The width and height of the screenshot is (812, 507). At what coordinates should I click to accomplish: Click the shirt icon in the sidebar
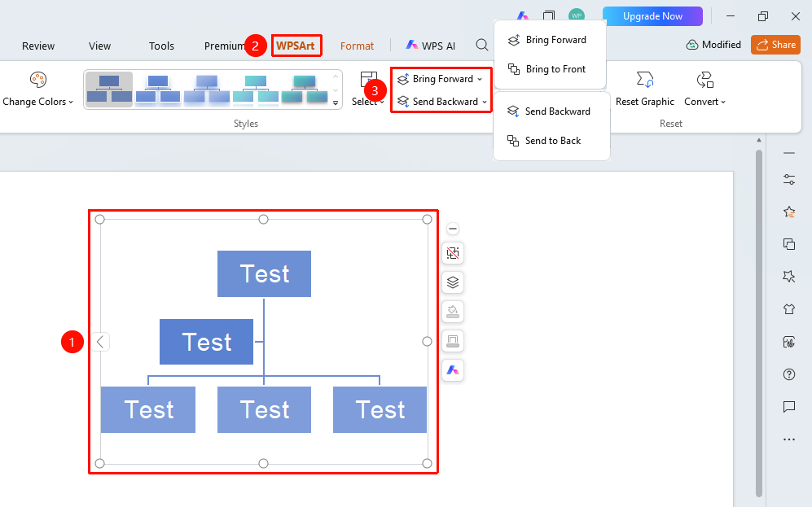789,309
